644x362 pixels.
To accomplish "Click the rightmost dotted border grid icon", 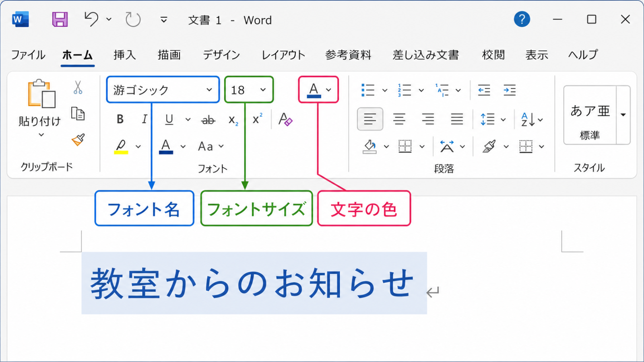I will (x=526, y=146).
